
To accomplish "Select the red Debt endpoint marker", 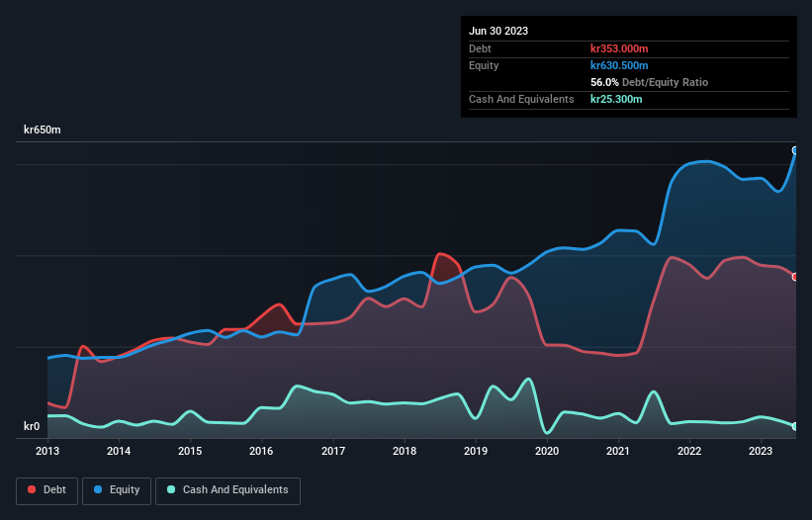I will [x=795, y=278].
